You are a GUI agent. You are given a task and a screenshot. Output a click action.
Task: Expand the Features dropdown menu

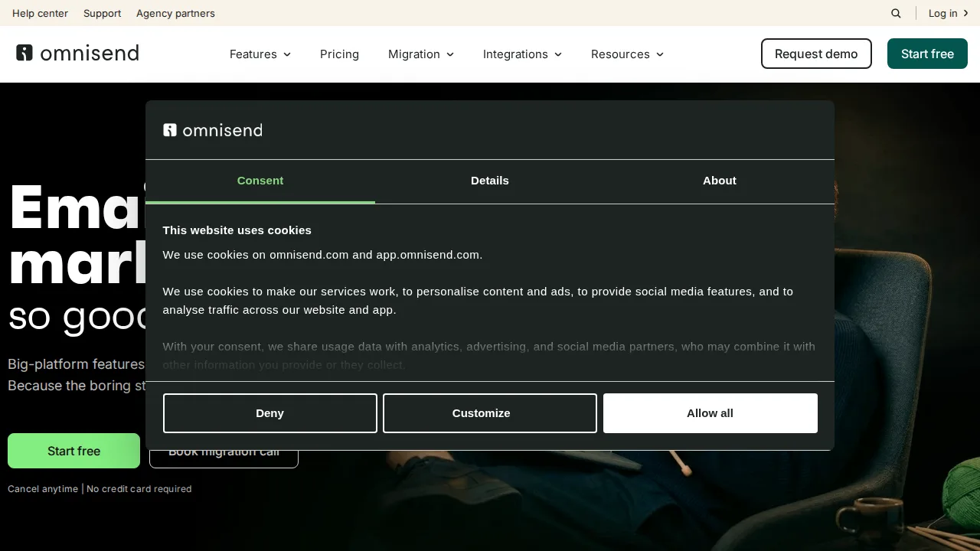coord(260,54)
